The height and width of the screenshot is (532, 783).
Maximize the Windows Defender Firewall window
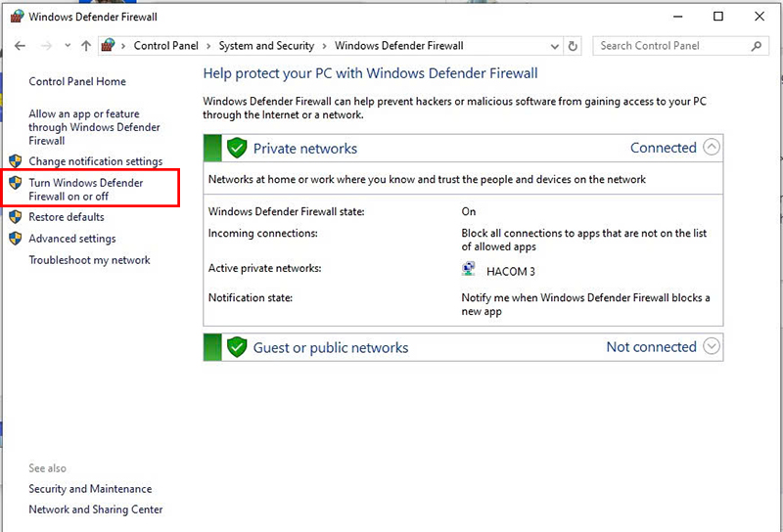coord(718,17)
